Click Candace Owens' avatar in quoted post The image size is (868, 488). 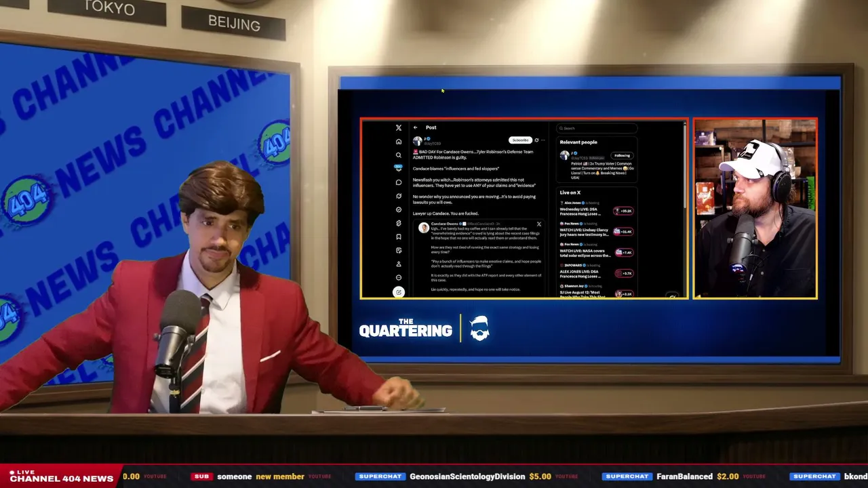tap(424, 228)
